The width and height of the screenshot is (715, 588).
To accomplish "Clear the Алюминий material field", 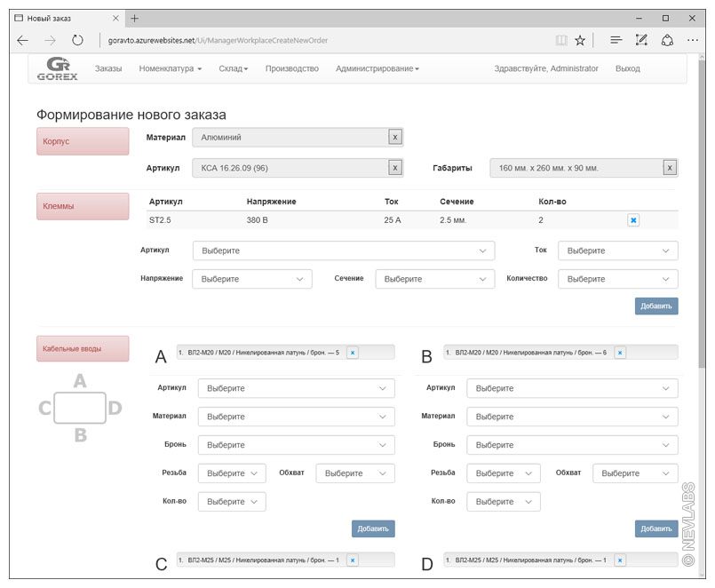I will point(395,137).
